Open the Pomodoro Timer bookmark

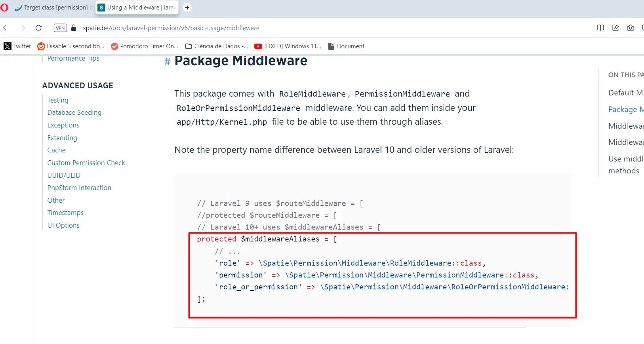[x=145, y=46]
